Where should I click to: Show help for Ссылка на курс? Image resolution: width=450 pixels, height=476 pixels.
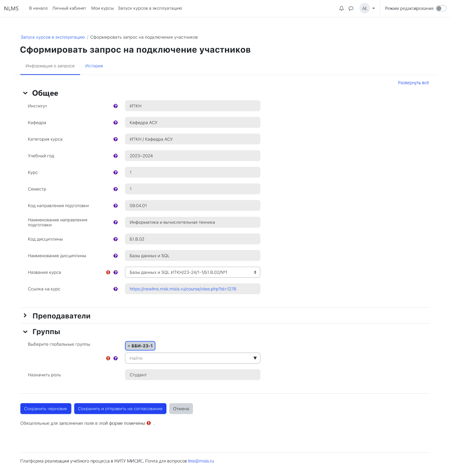pyautogui.click(x=115, y=289)
